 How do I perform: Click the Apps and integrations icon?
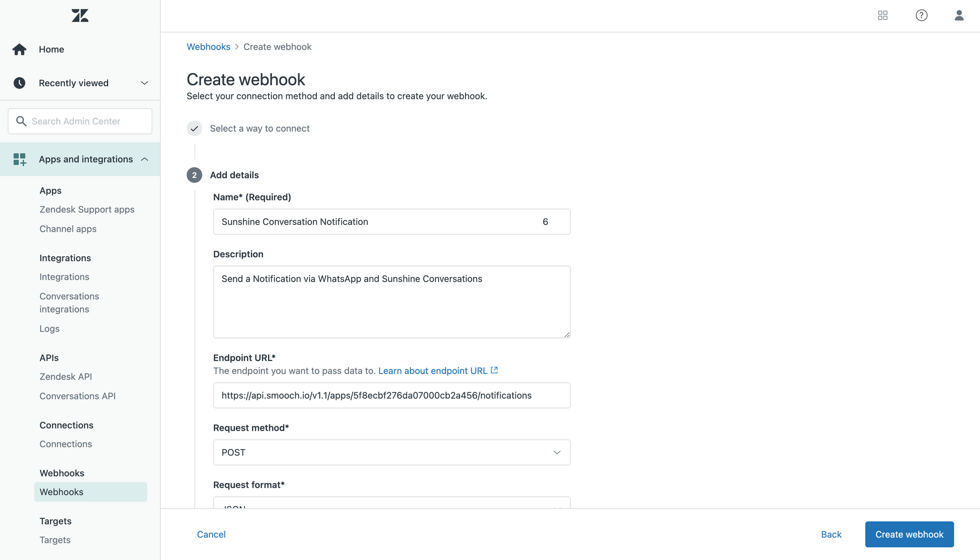tap(20, 159)
